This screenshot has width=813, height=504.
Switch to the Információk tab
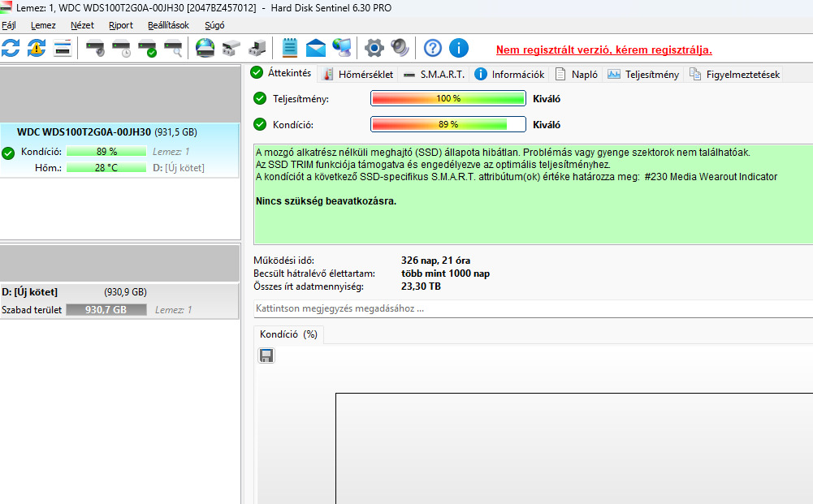pyautogui.click(x=509, y=75)
